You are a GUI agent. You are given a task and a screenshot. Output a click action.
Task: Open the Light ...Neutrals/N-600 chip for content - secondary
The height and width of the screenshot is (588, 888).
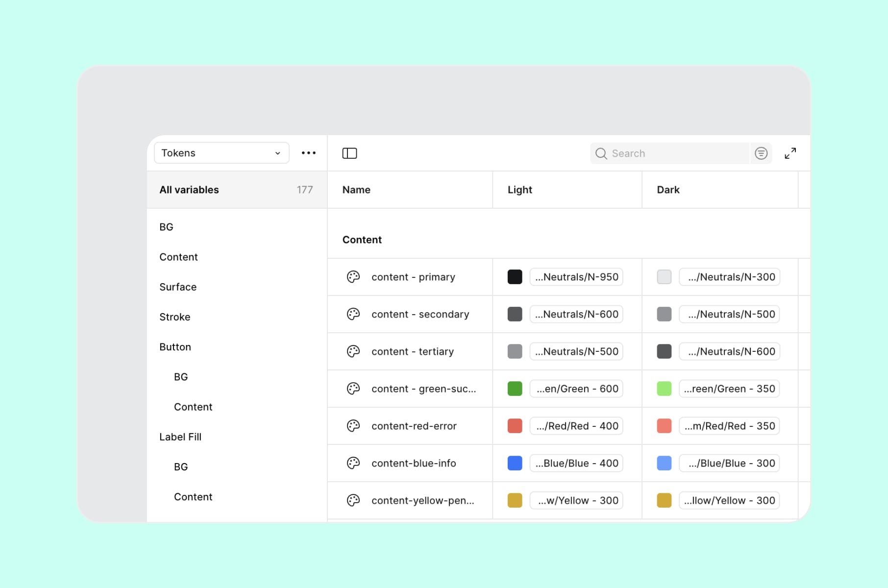click(576, 314)
